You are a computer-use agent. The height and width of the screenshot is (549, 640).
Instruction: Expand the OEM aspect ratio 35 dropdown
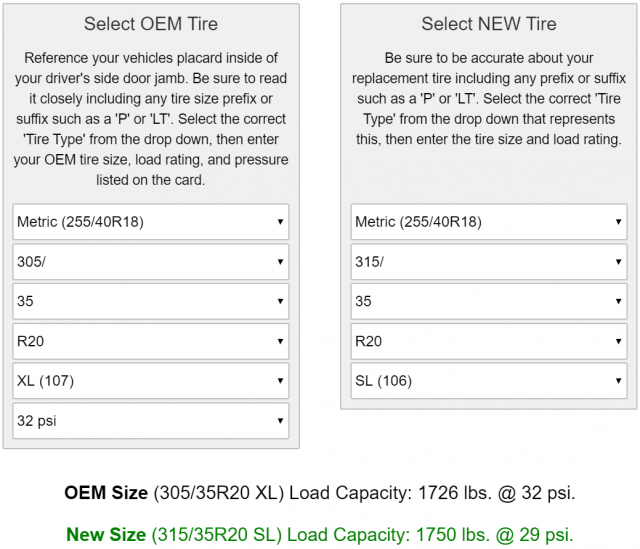pos(151,301)
